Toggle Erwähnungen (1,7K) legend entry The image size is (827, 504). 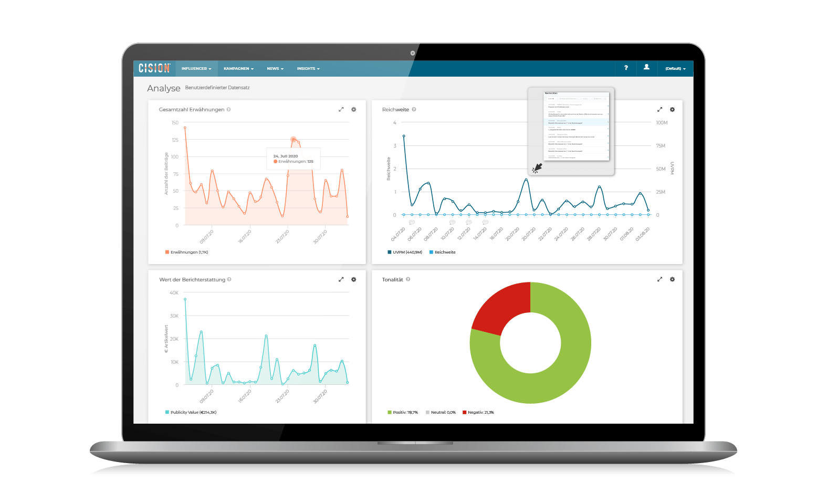[x=186, y=252]
